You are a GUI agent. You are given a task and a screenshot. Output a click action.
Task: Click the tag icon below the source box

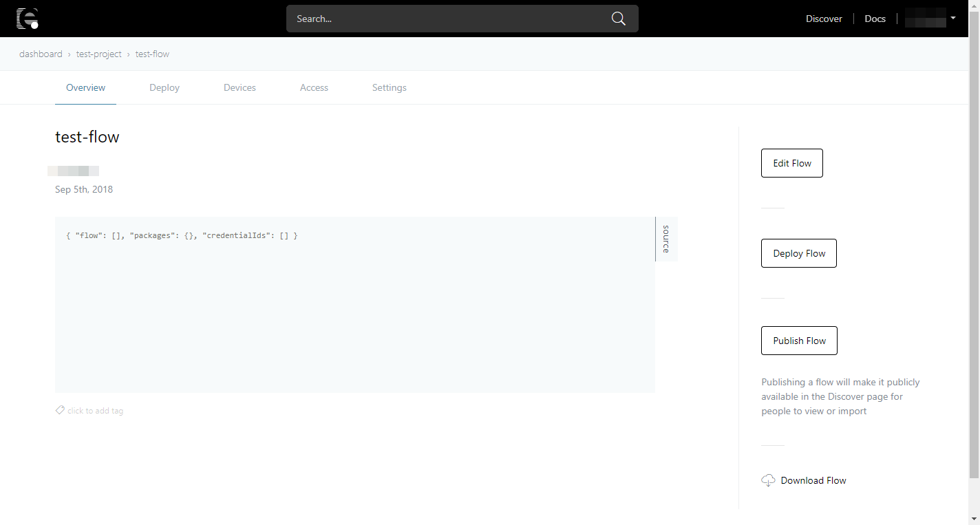(x=60, y=410)
